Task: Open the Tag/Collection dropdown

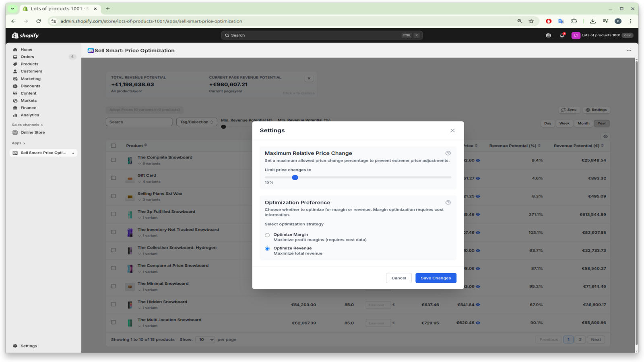Action: tap(196, 121)
